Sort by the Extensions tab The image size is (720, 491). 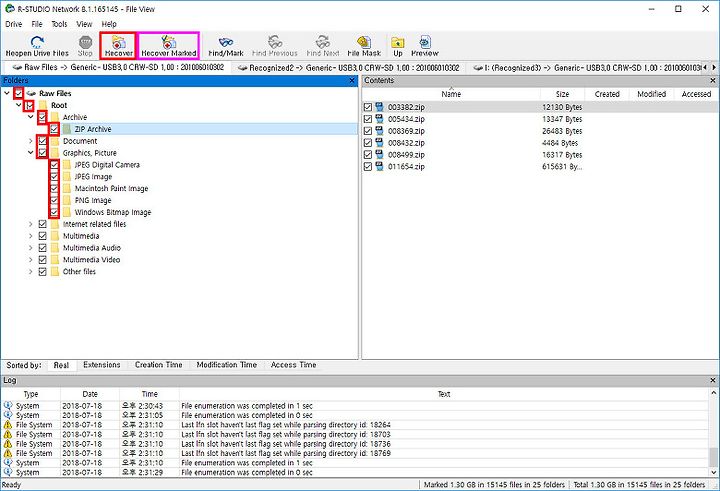point(101,365)
